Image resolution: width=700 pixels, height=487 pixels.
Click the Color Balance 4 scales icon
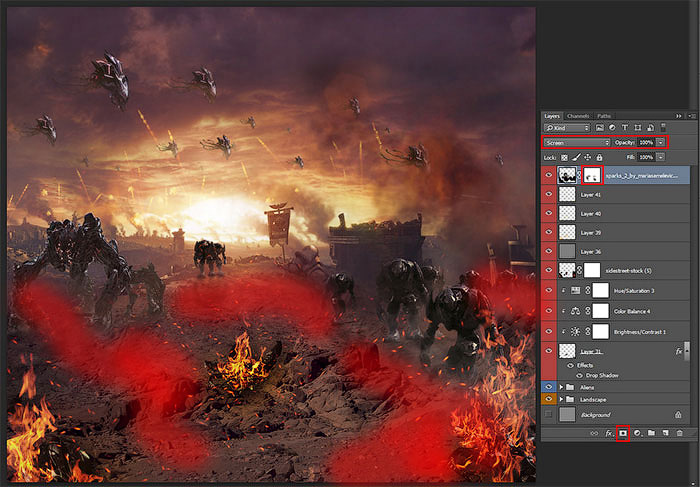coord(575,311)
